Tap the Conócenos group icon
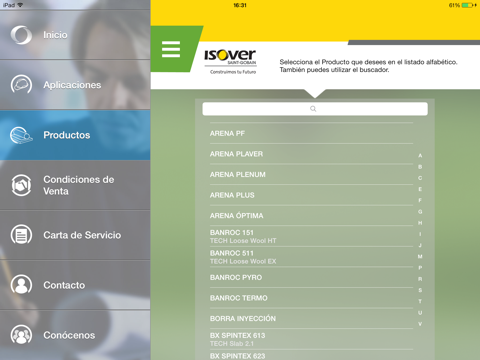This screenshot has height=360, width=480. click(21, 335)
